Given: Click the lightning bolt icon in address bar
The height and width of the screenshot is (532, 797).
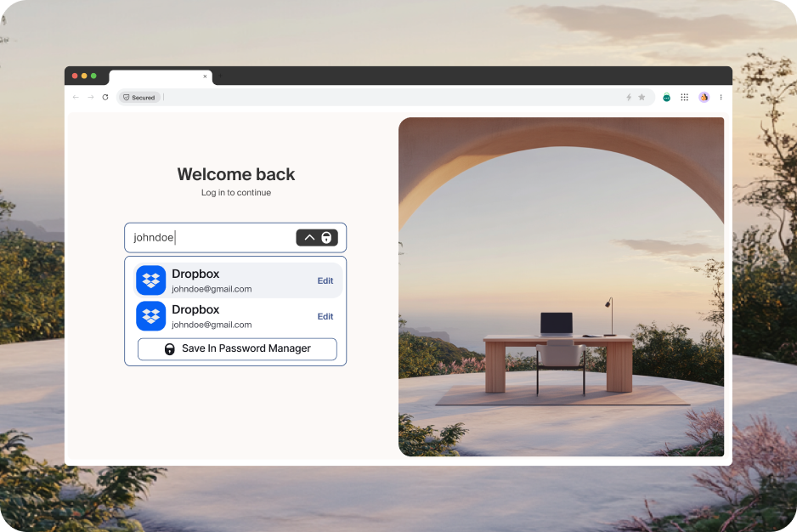Looking at the screenshot, I should point(629,97).
